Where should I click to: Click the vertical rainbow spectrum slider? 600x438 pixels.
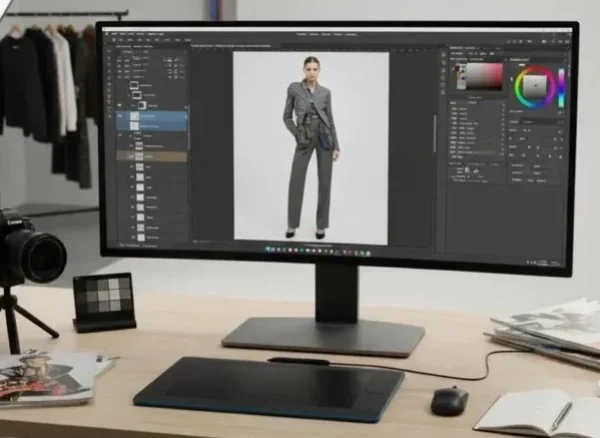[x=561, y=88]
